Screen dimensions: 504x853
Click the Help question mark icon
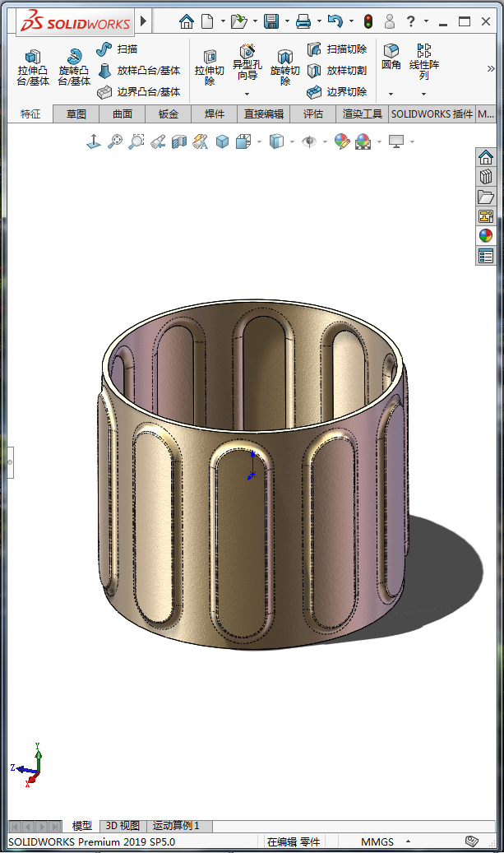[x=411, y=21]
